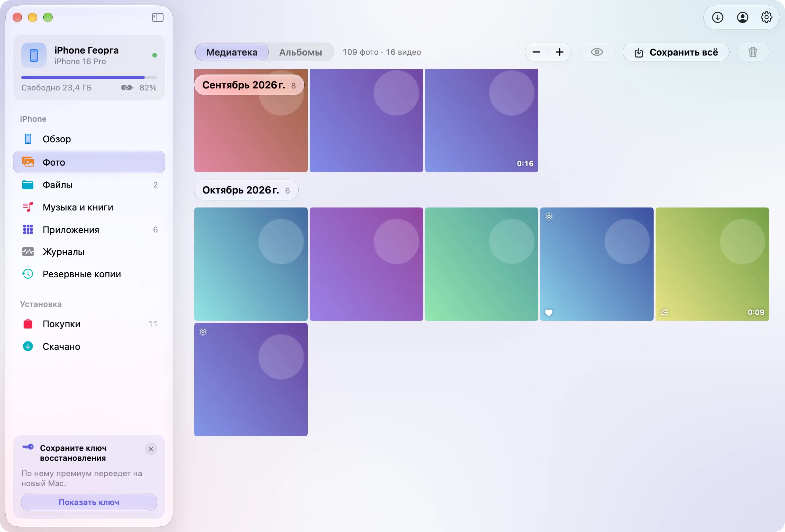The image size is (785, 532).
Task: Select Фото in the sidebar
Action: pyautogui.click(x=89, y=162)
